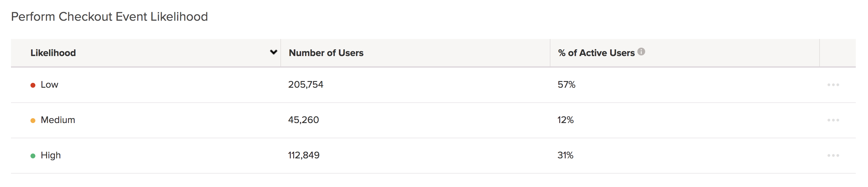
Task: Click the 31% active users value
Action: coord(565,155)
